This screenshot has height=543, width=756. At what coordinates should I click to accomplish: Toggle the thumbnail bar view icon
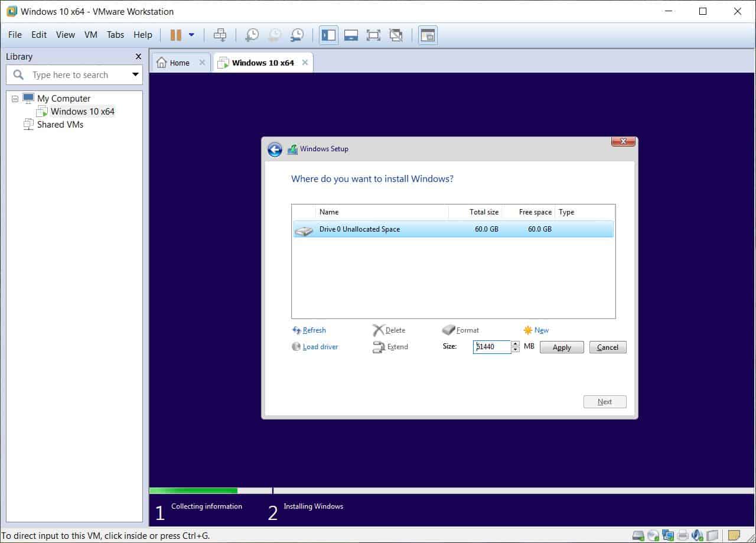coord(351,35)
